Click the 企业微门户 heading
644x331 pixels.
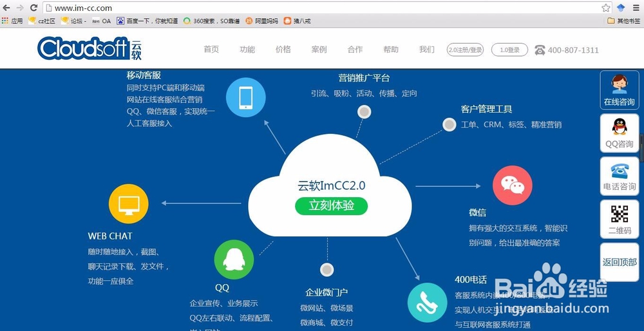327,292
